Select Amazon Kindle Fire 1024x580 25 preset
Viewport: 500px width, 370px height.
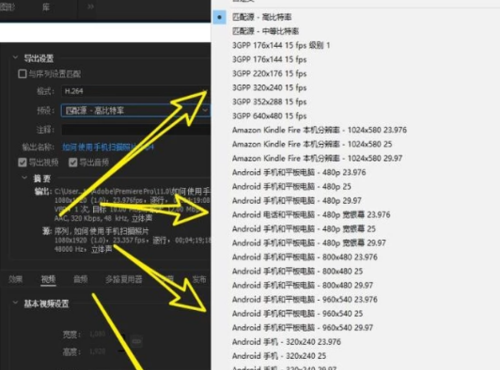[312, 144]
